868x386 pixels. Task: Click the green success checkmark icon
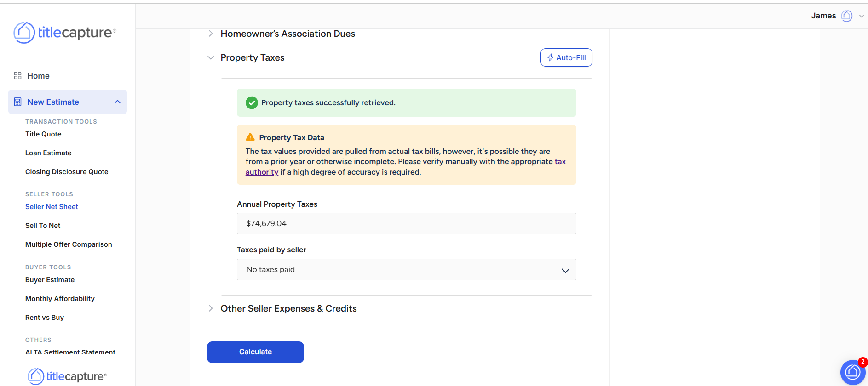252,103
